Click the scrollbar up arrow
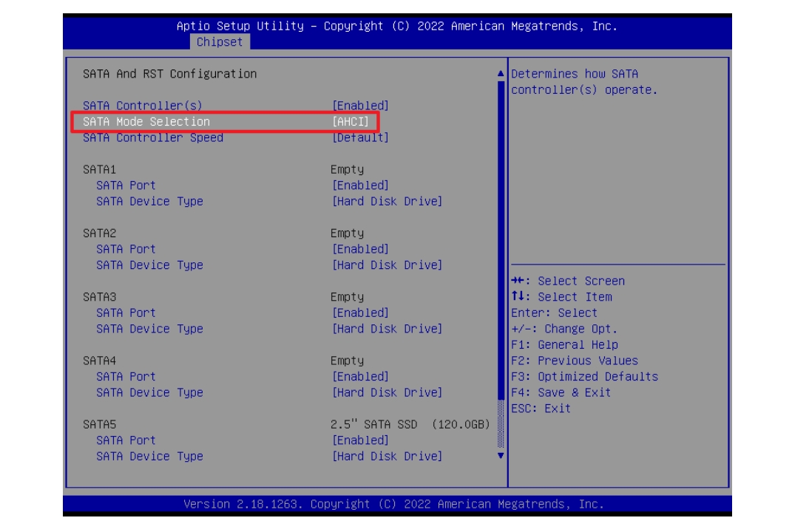The width and height of the screenshot is (792, 532). (x=501, y=74)
